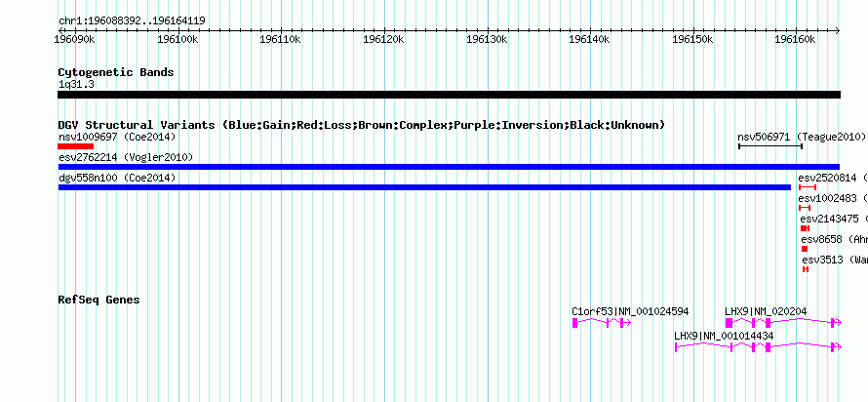Click the LHX9 NM_001014434 gene glyph
This screenshot has width=868, height=402.
(758, 347)
